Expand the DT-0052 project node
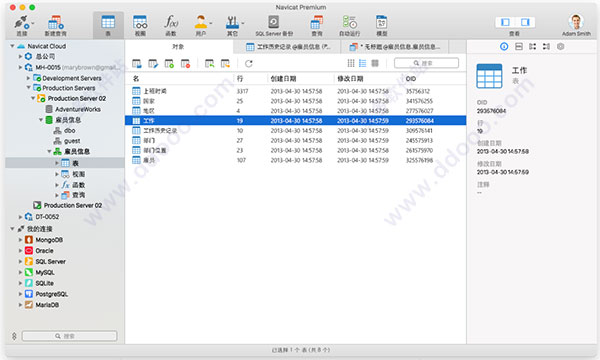Screen dimensions: 600x360 point(20,217)
